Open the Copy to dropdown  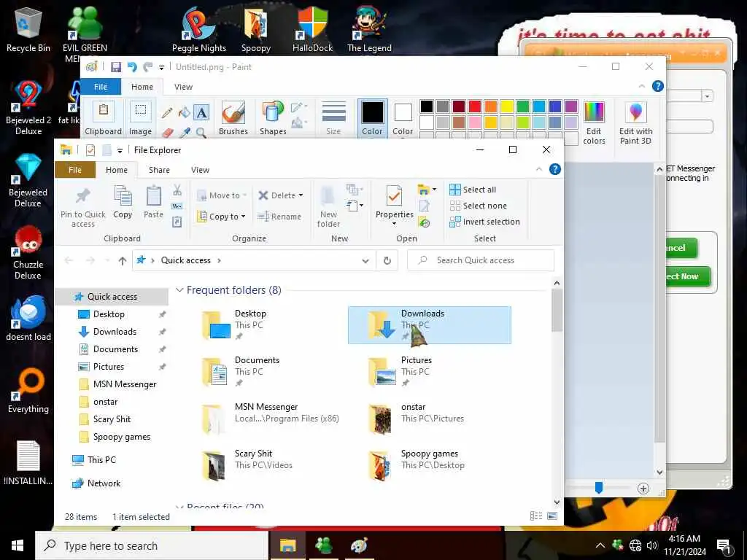pos(222,217)
